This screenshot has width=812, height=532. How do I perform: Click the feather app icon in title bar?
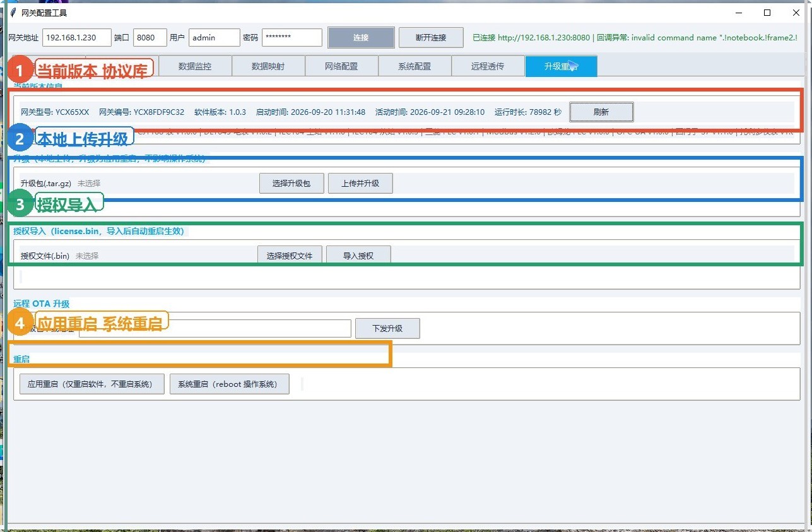tap(13, 13)
